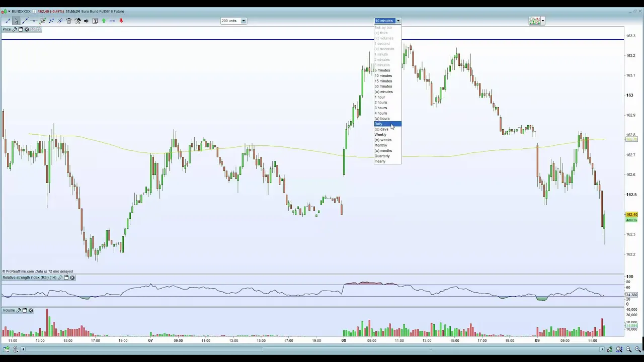The image size is (644, 362).
Task: Open Volume indicator wrench settings
Action: (x=19, y=310)
